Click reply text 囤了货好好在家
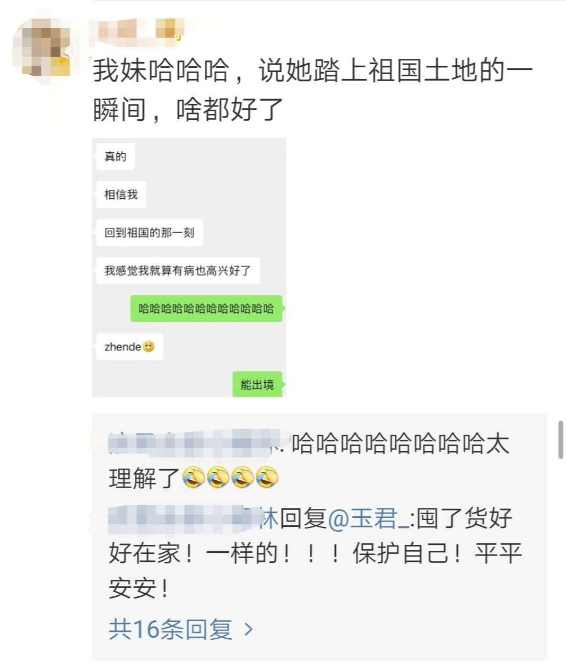 coord(315,553)
